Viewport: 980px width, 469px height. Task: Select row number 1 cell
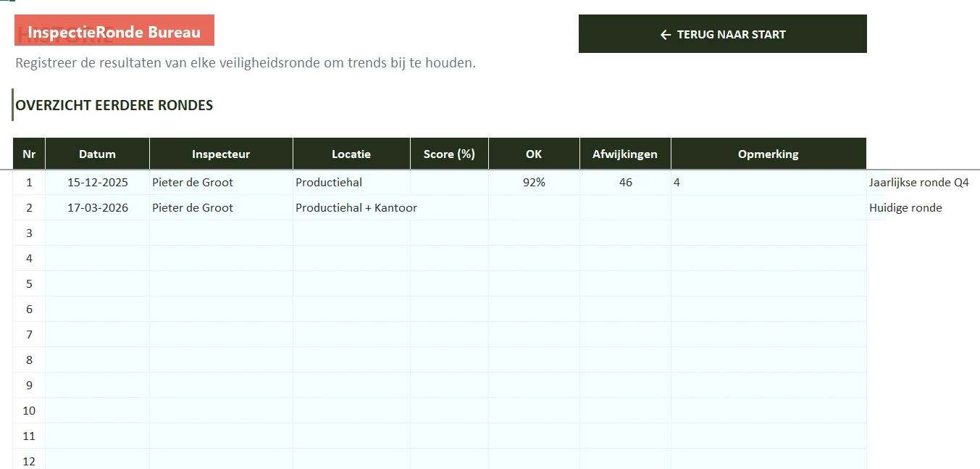coord(29,183)
